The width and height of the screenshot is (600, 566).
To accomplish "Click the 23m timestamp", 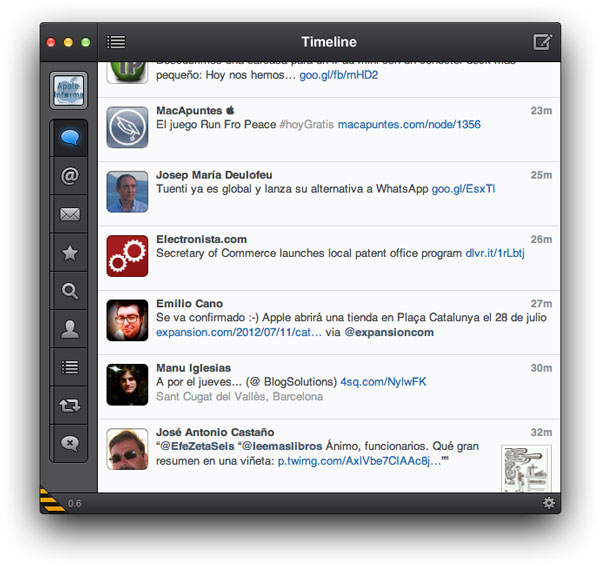I will click(541, 111).
